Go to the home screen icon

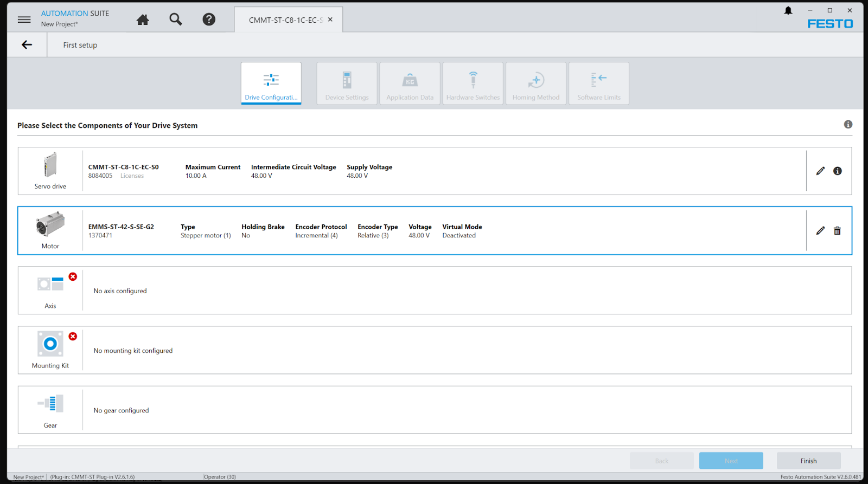click(143, 20)
